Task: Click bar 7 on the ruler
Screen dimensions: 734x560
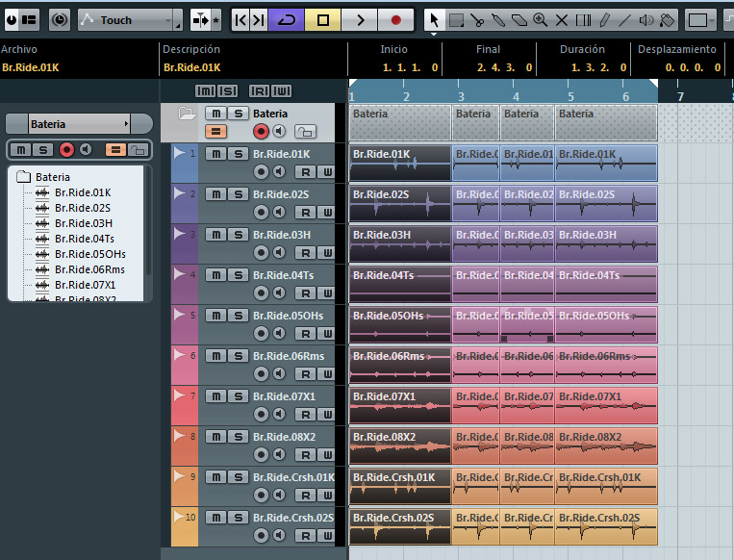Action: point(681,96)
